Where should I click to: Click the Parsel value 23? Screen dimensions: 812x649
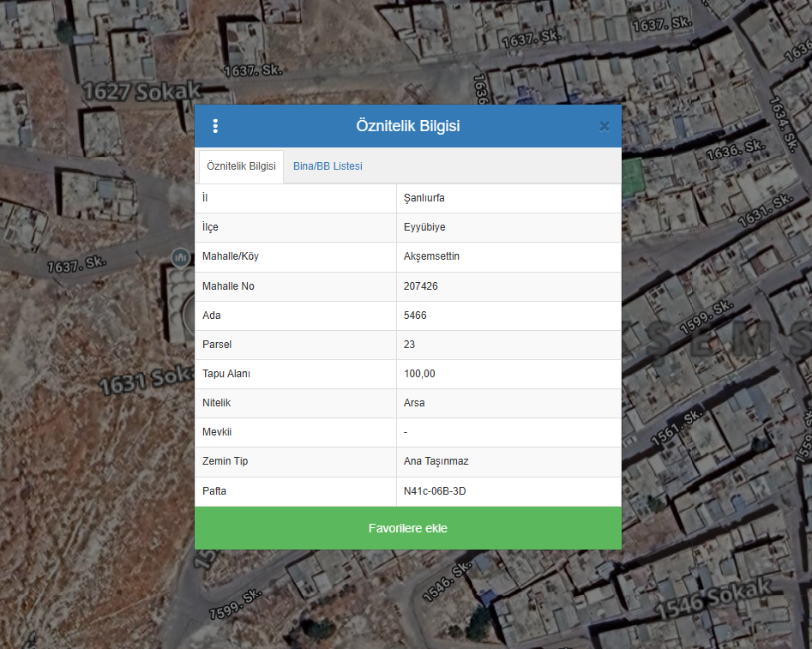[x=410, y=345]
